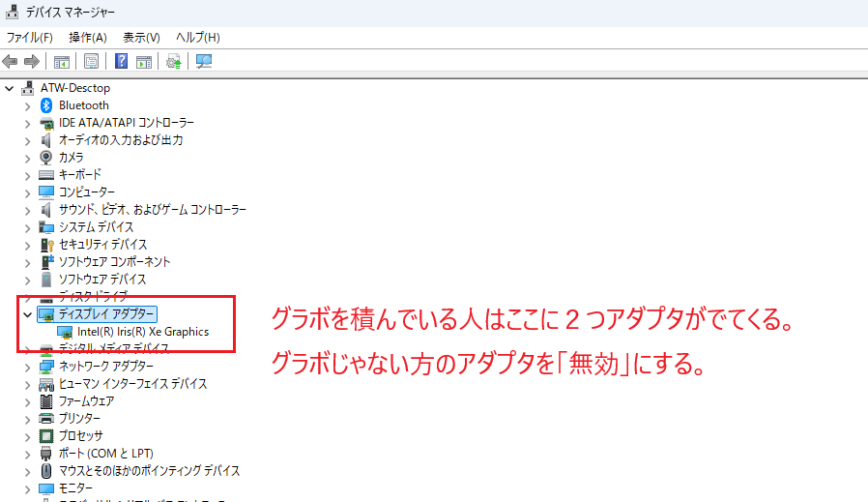Click the Forward arrow toolbar icon
Viewport: 868px width, 502px height.
[32, 61]
